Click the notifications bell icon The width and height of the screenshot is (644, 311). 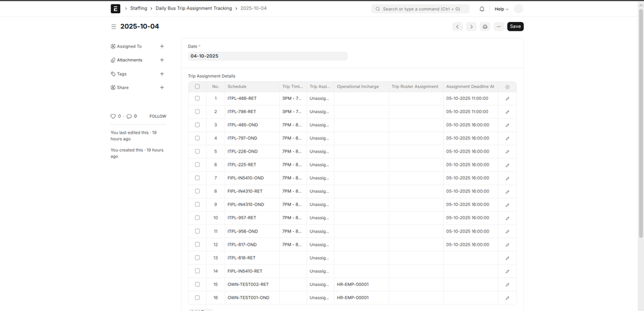coord(482,9)
